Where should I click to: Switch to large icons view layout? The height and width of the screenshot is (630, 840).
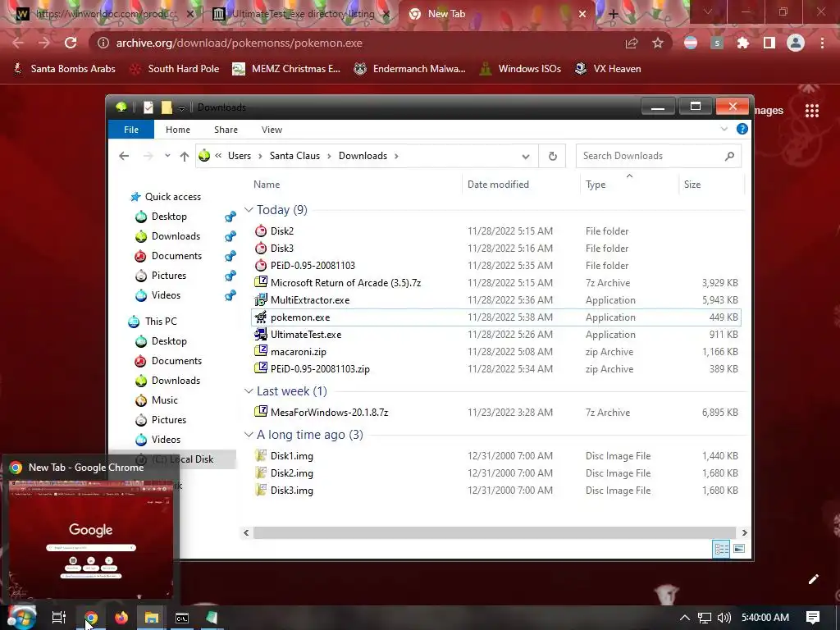(739, 549)
